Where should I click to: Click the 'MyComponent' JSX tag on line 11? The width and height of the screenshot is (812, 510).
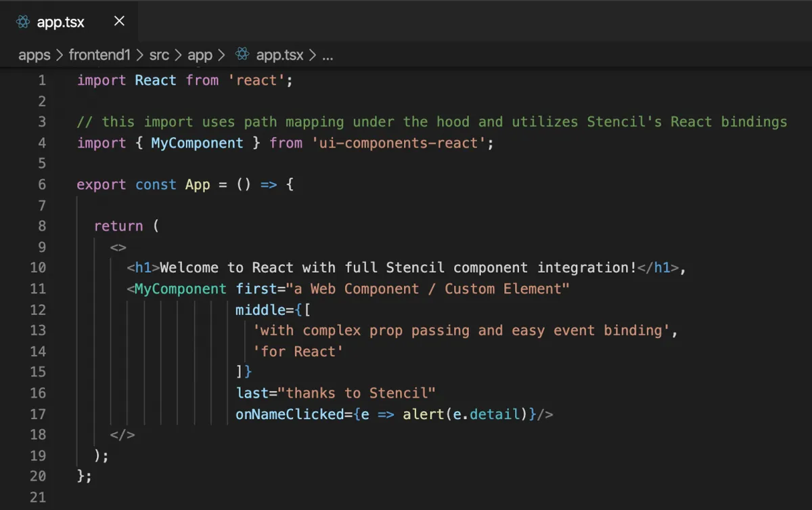point(181,289)
